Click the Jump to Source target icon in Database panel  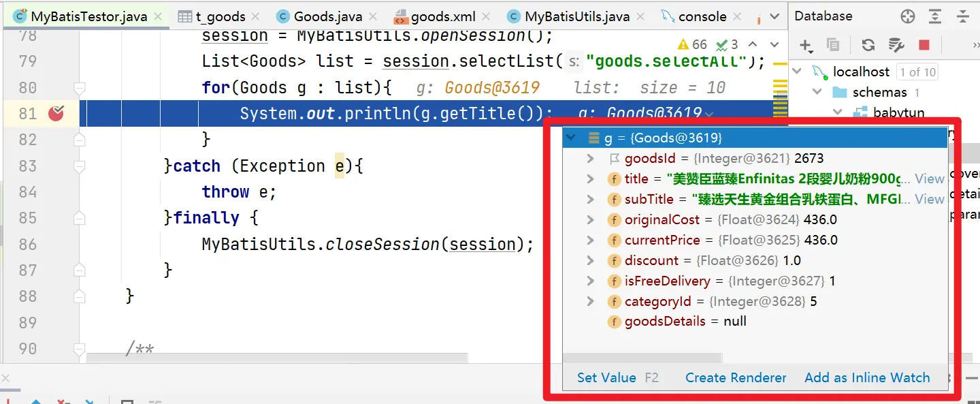908,16
